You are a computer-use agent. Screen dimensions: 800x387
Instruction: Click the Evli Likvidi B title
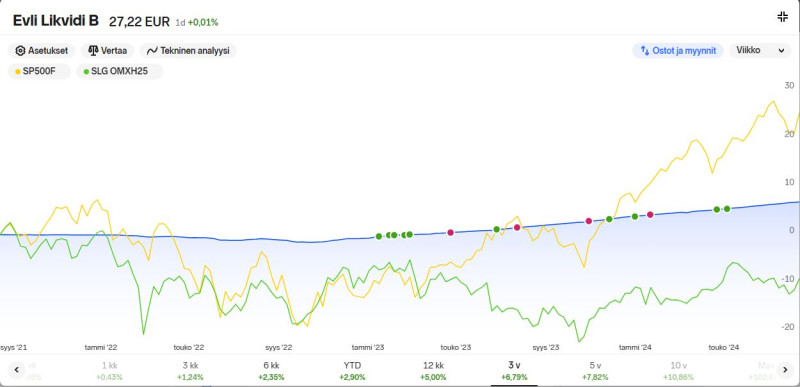[x=56, y=20]
